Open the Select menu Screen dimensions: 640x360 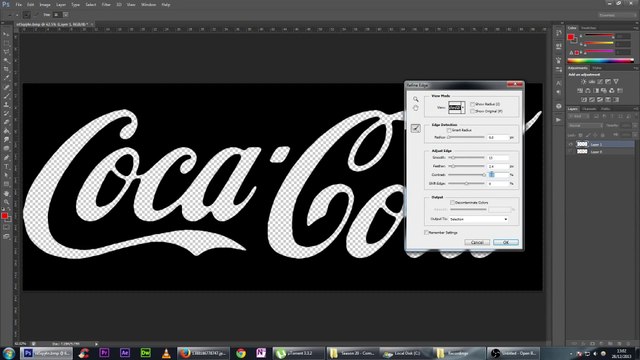pyautogui.click(x=91, y=4)
